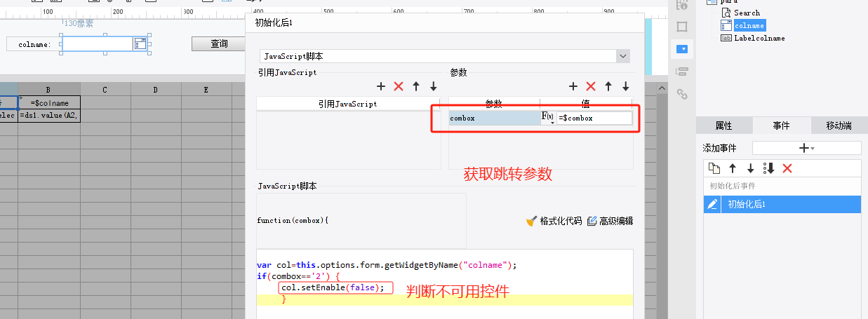The height and width of the screenshot is (319, 868).
Task: Select Search node in widget tree
Action: pos(747,13)
